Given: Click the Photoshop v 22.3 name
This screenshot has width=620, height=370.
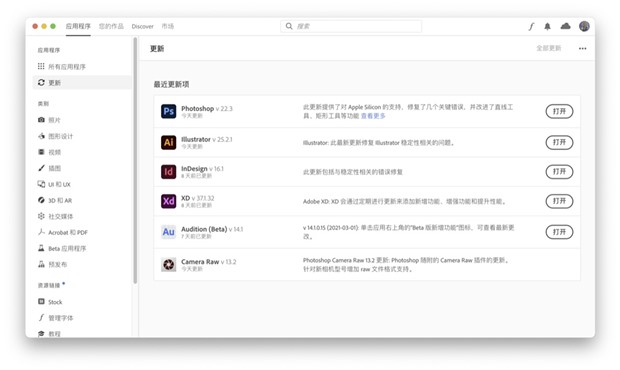Looking at the screenshot, I should [207, 108].
